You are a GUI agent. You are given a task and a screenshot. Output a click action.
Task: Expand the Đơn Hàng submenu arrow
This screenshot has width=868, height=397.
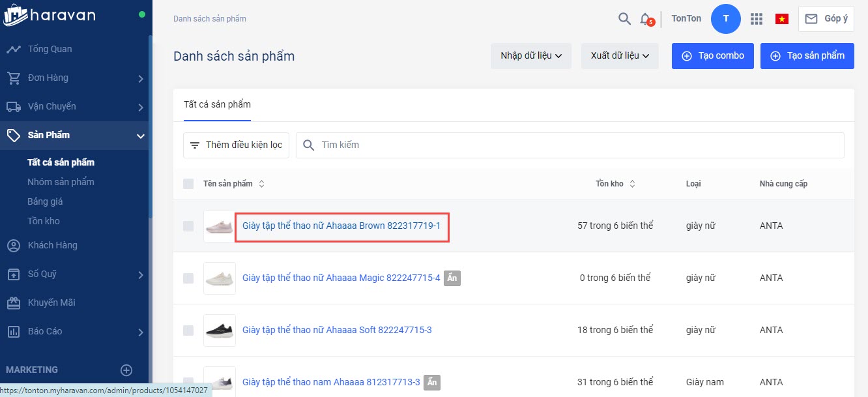point(141,79)
